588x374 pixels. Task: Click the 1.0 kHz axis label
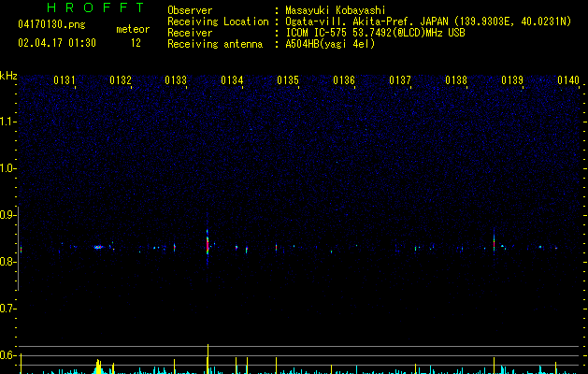pyautogui.click(x=7, y=168)
